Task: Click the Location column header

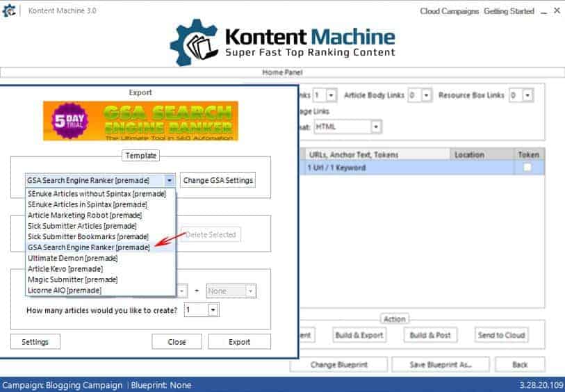Action: [482, 154]
